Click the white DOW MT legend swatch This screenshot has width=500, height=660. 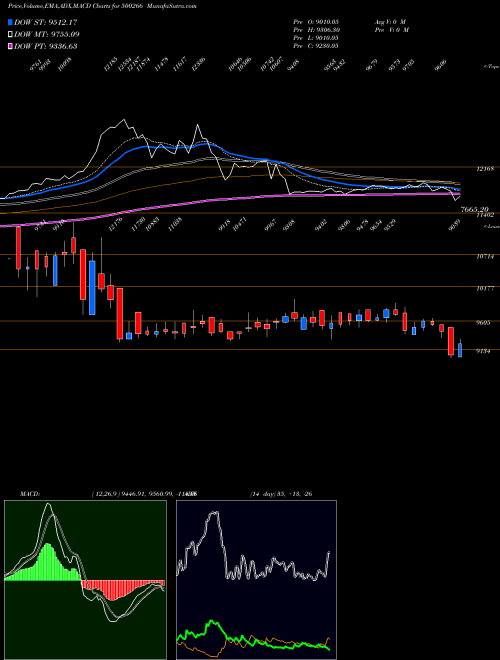click(11, 34)
